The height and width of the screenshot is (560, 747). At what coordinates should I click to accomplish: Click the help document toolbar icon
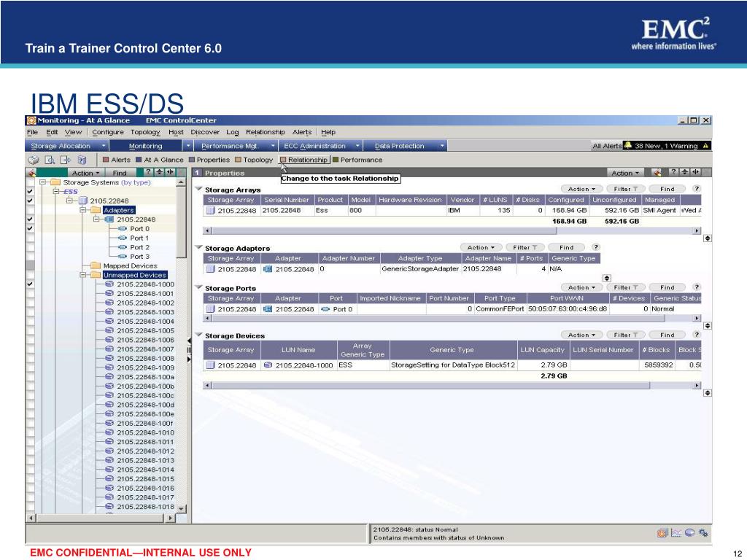point(82,160)
